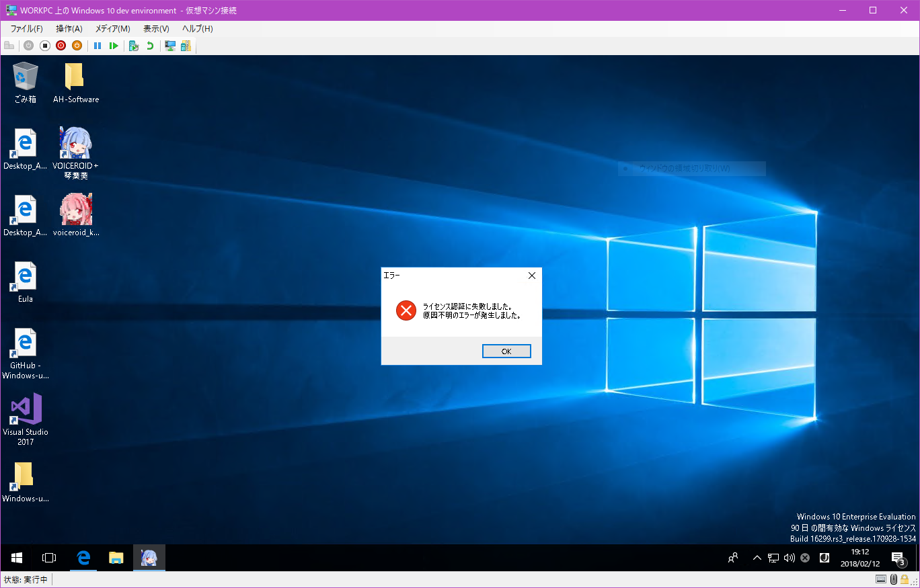The width and height of the screenshot is (920, 588).
Task: Select the Eula desktop shortcut
Action: coord(25,282)
